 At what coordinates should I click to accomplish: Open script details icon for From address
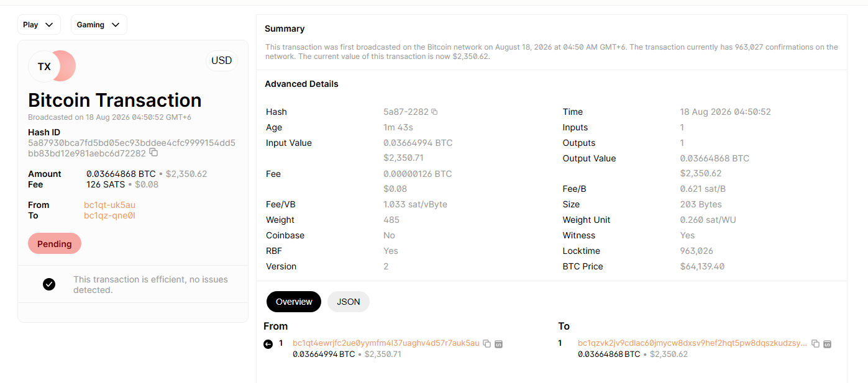click(x=498, y=344)
